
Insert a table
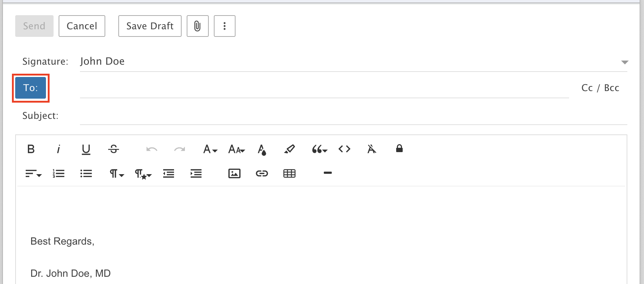(x=289, y=173)
